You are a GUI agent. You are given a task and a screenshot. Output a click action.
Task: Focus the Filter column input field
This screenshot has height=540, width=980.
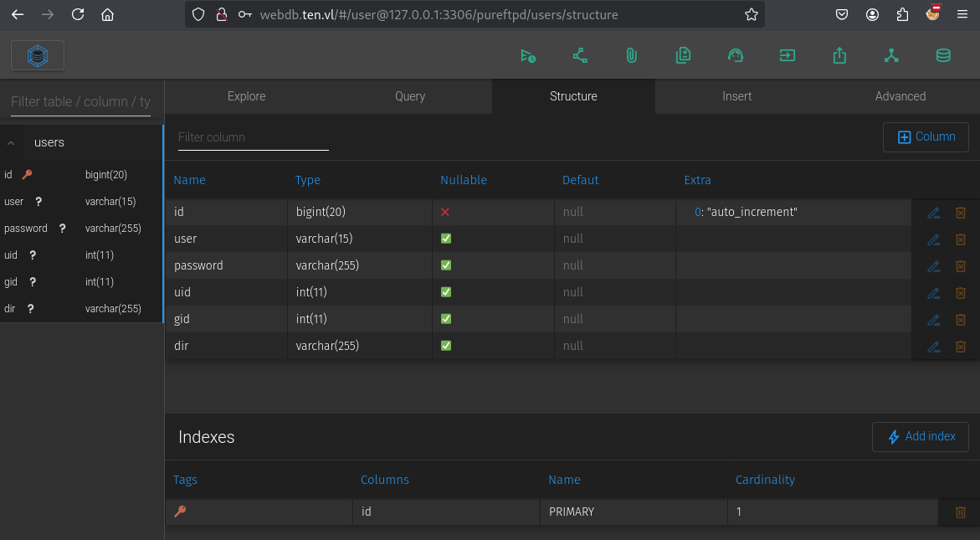tap(253, 137)
